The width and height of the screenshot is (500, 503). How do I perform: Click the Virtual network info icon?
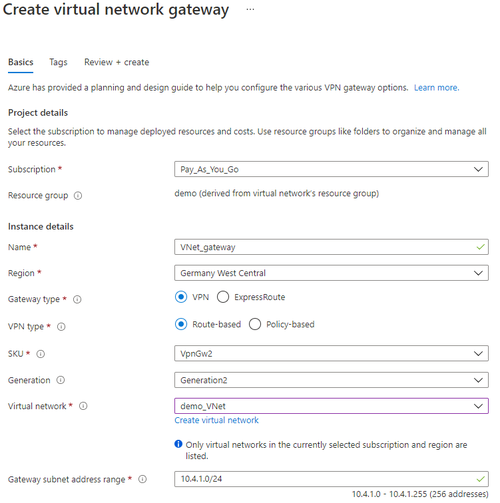coord(83,406)
